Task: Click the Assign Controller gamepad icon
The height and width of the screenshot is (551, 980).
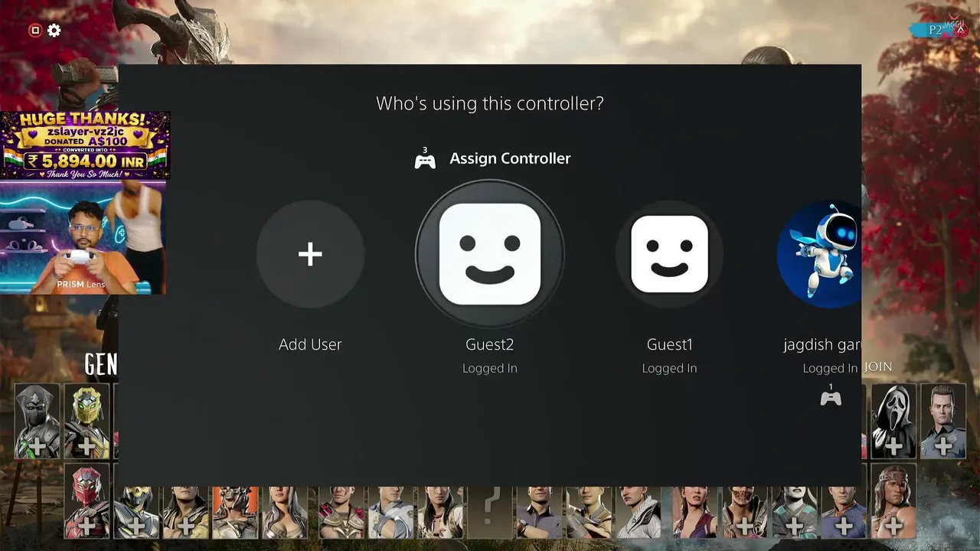Action: coord(425,158)
